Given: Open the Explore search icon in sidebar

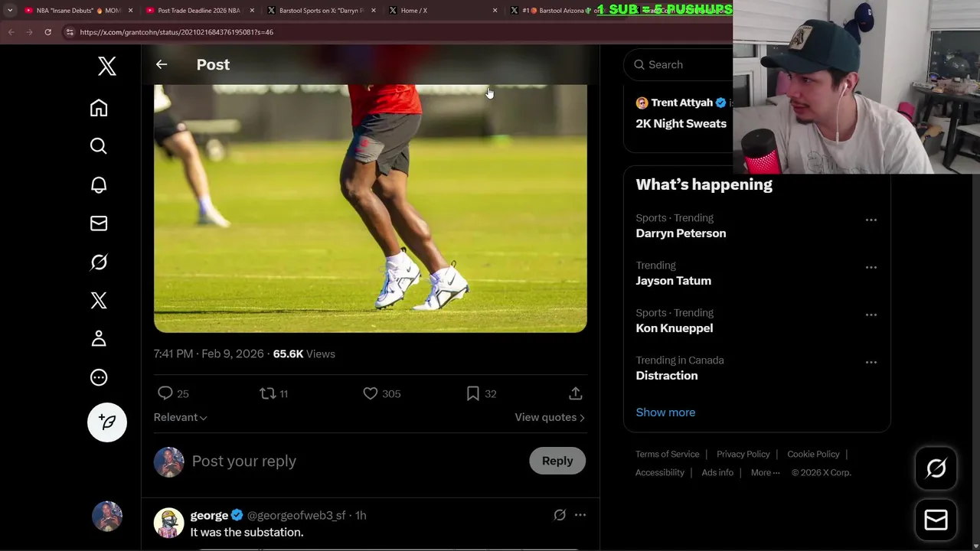Looking at the screenshot, I should (x=99, y=146).
